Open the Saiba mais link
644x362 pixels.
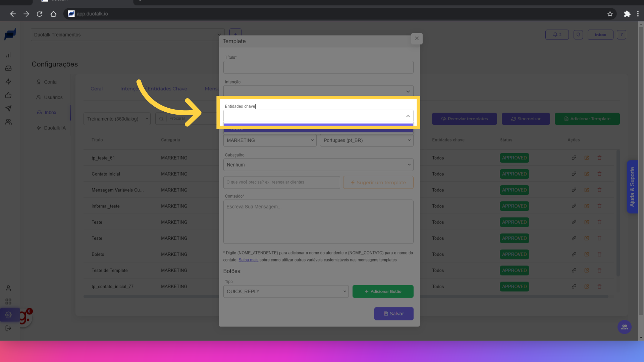[x=248, y=260]
